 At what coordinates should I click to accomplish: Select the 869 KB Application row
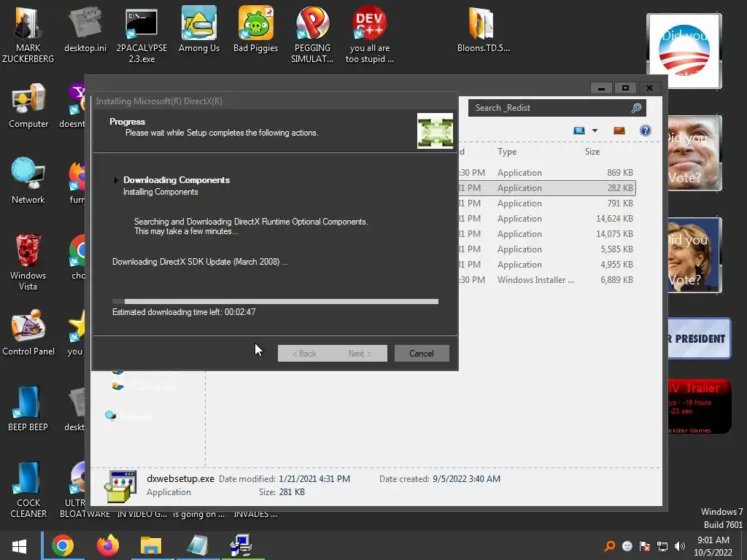point(547,173)
